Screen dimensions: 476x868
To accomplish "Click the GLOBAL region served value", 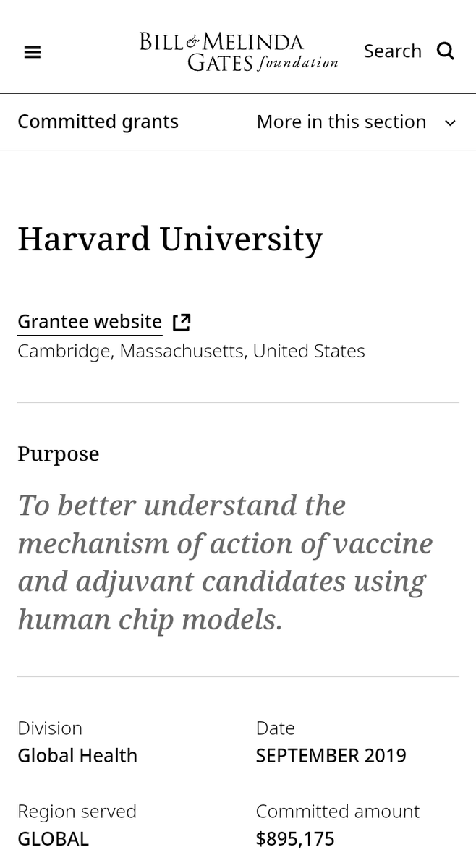I will 53,839.
